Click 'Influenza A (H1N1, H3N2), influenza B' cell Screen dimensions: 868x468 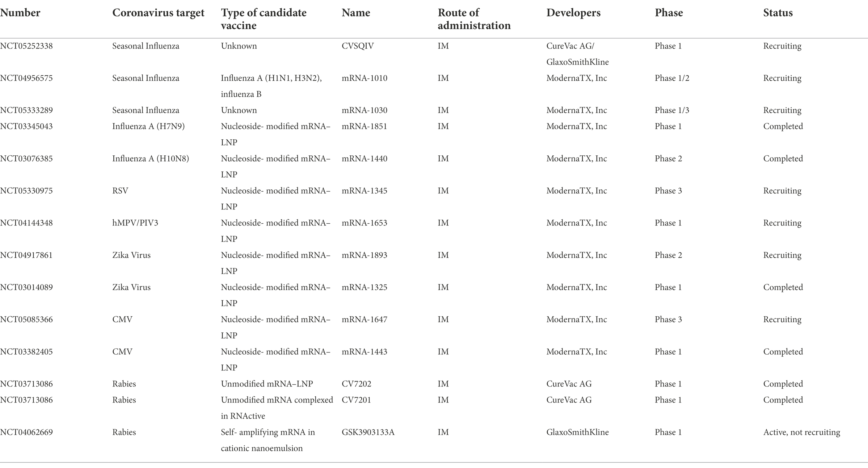(x=271, y=86)
